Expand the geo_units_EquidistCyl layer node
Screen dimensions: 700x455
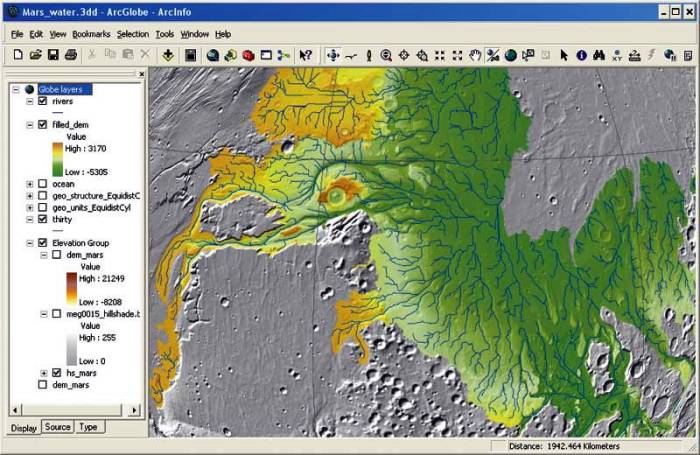tap(30, 208)
